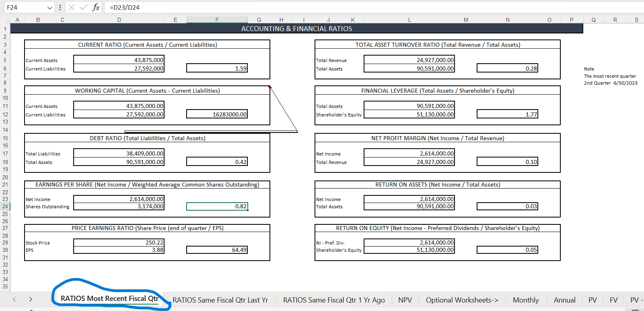Screen dimensions: 644x311
Task: Open the NPV sheet tab
Action: click(405, 300)
